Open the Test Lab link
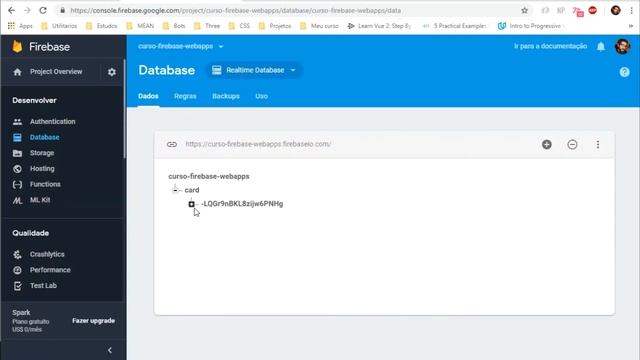This screenshot has width=640, height=360. tap(43, 286)
